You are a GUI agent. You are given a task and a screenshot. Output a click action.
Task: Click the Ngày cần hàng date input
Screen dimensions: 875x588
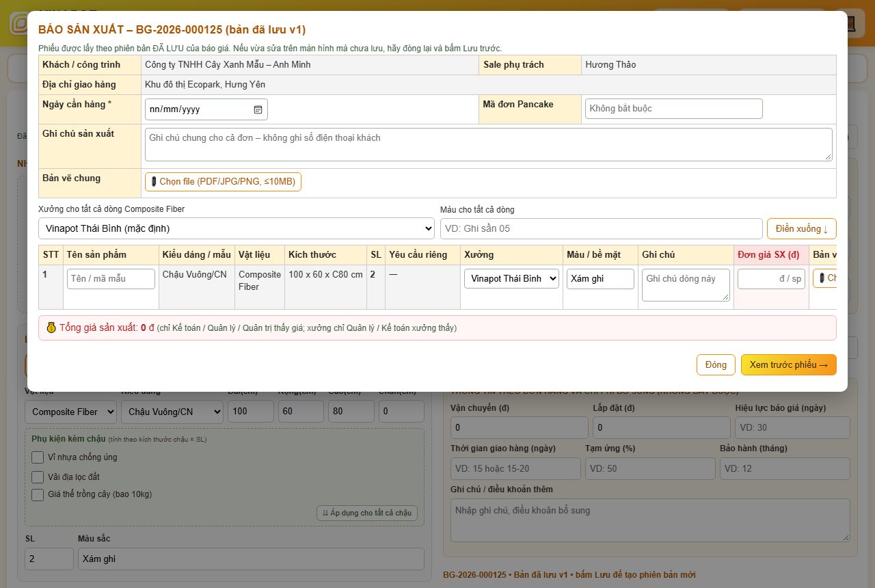pyautogui.click(x=206, y=109)
